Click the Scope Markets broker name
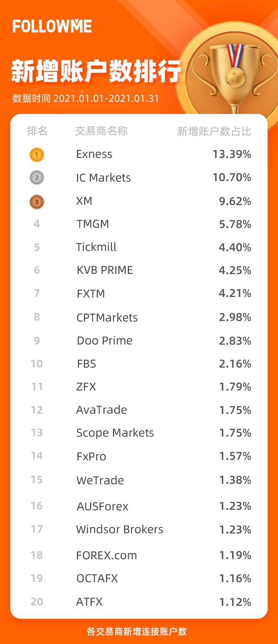 pyautogui.click(x=115, y=433)
